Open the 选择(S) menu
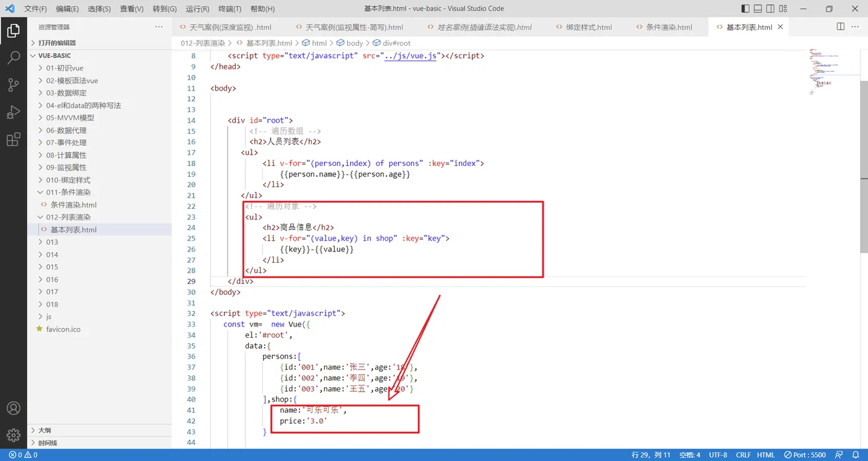This screenshot has height=461, width=868. pos(99,9)
